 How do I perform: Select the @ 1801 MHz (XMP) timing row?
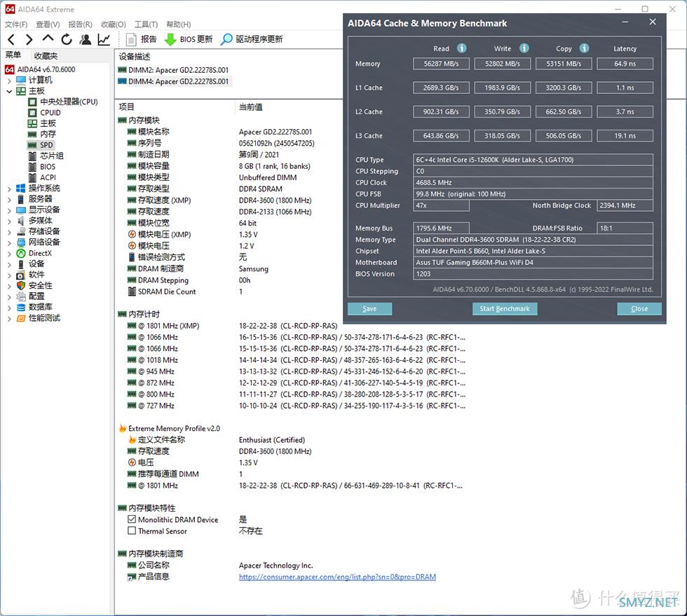pyautogui.click(x=232, y=326)
